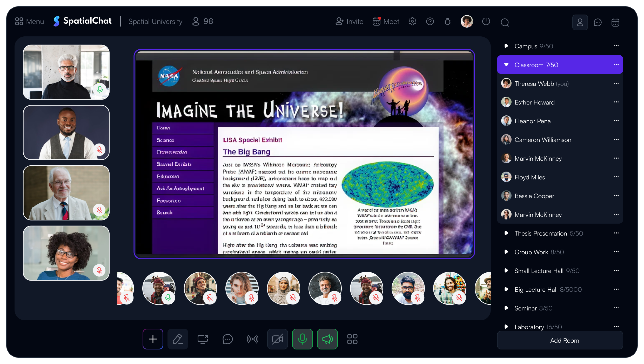Toggle muted mic badge on hijab woman's avatar
The image size is (644, 364).
(293, 298)
